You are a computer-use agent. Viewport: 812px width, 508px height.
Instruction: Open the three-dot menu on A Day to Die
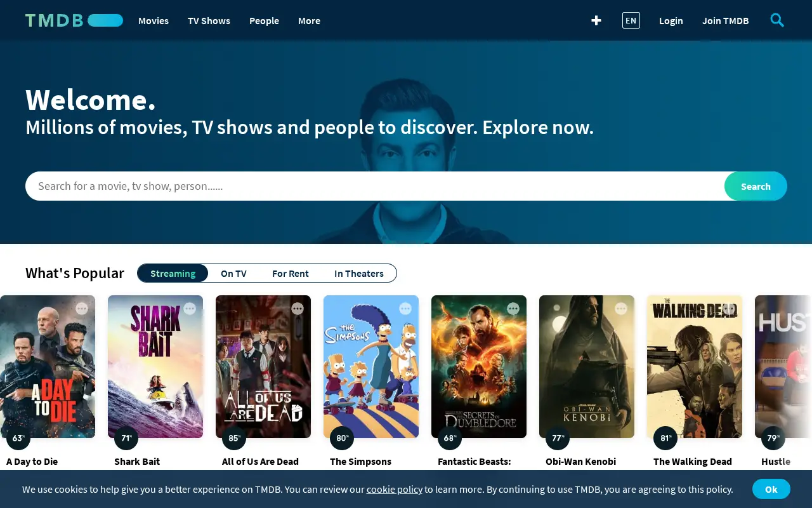[x=82, y=309]
